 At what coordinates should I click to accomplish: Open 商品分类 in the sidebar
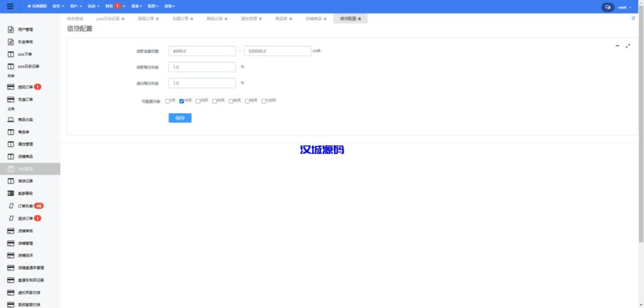tap(30, 120)
